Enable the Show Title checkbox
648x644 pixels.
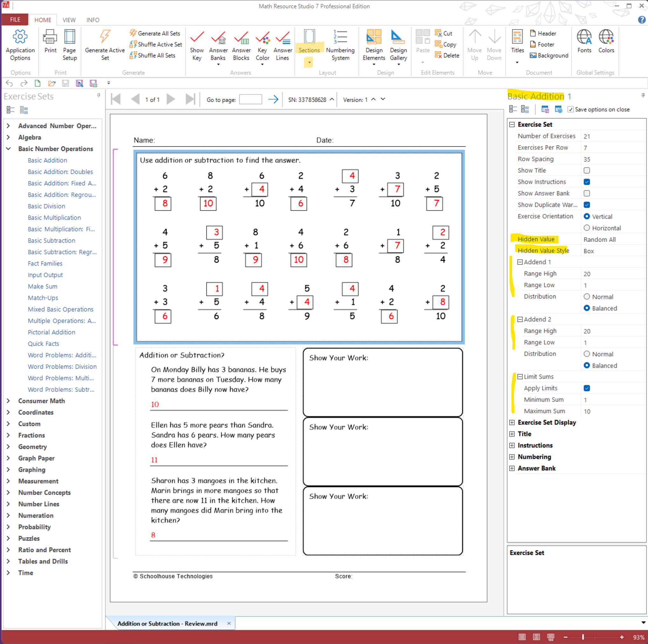point(587,171)
